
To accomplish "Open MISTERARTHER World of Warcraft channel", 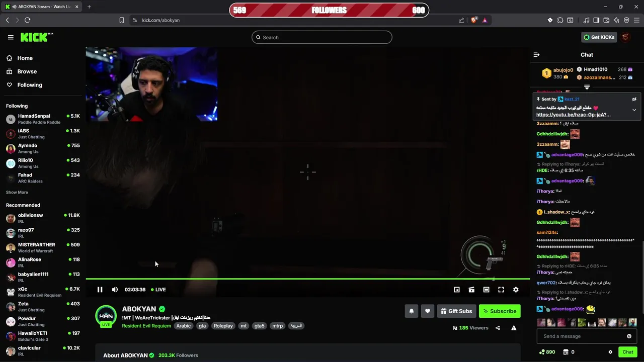I will click(43, 248).
